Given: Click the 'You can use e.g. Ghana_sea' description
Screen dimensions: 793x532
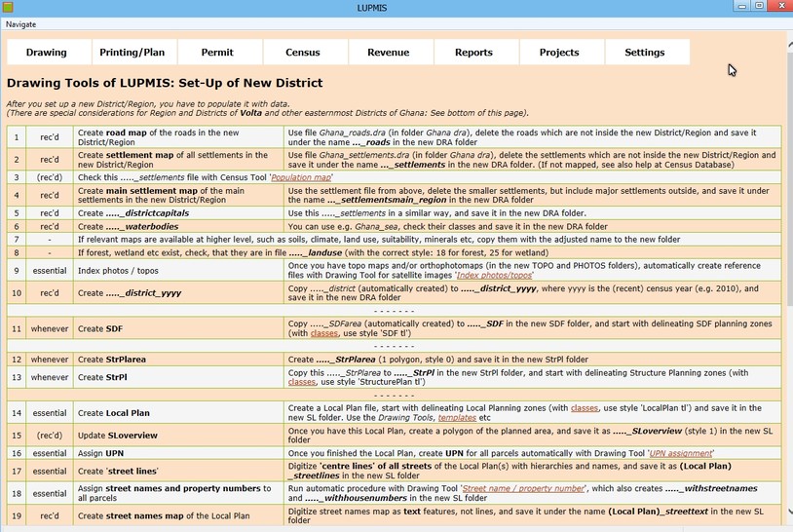Looking at the screenshot, I should point(533,227).
